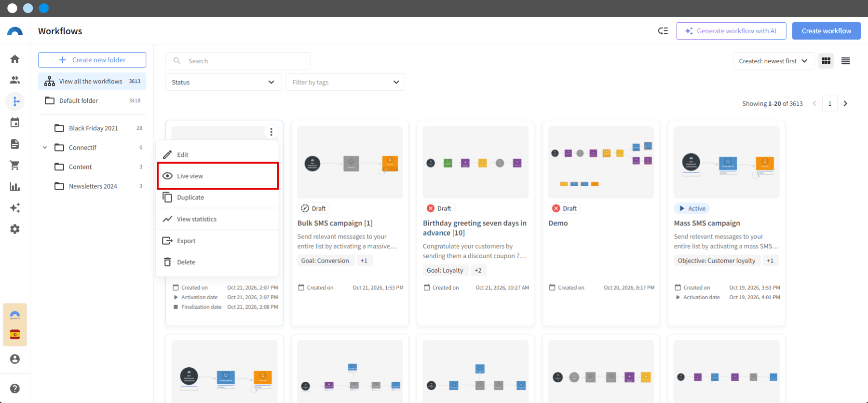Click Create new folder button

point(92,60)
